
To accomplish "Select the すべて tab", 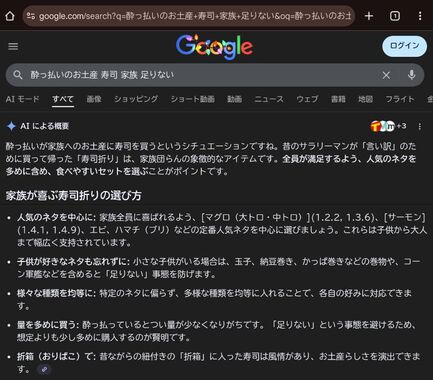I will point(63,99).
